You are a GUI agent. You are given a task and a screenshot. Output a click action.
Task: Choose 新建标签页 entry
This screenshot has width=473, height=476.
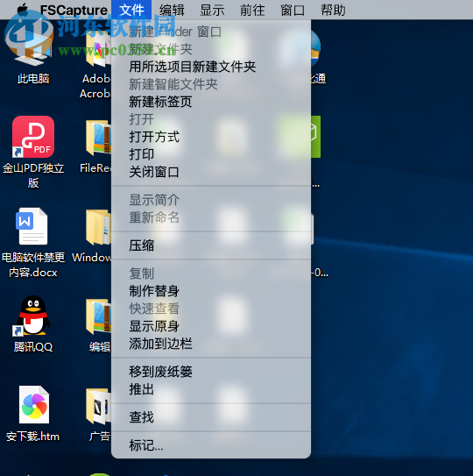pyautogui.click(x=211, y=102)
